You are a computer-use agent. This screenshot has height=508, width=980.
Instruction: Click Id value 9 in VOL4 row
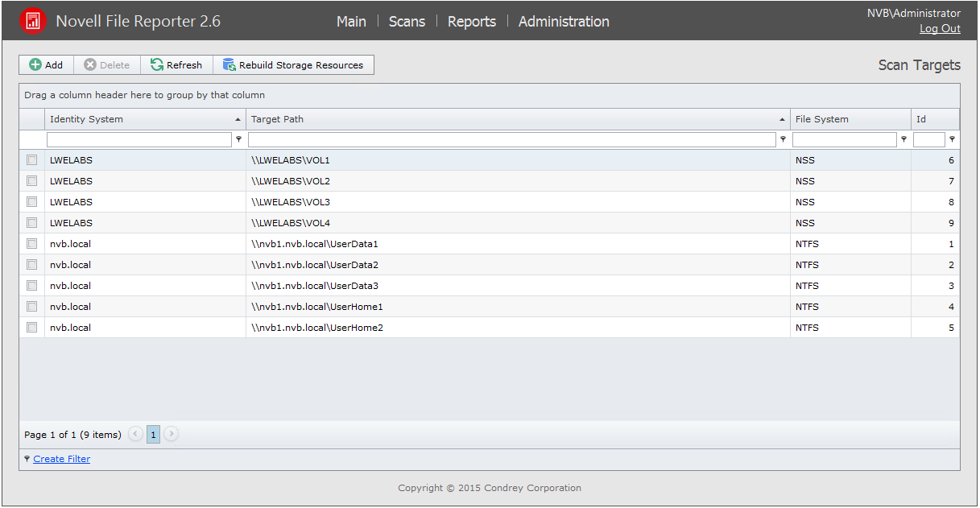(951, 223)
